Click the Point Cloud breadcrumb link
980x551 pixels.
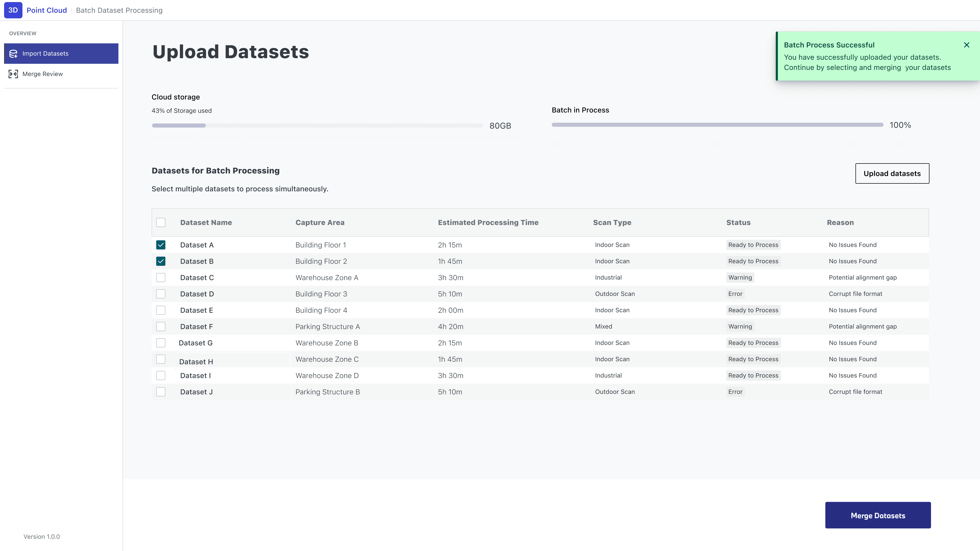click(x=46, y=10)
